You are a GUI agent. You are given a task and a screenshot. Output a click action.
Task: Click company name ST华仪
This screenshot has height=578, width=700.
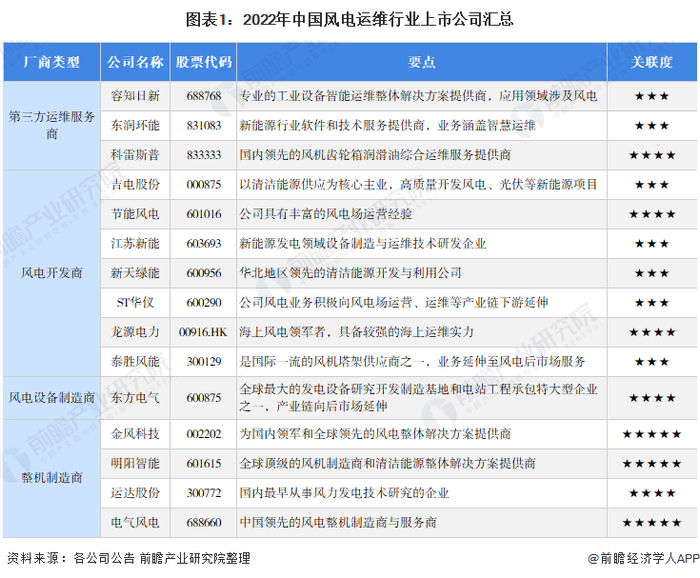135,303
